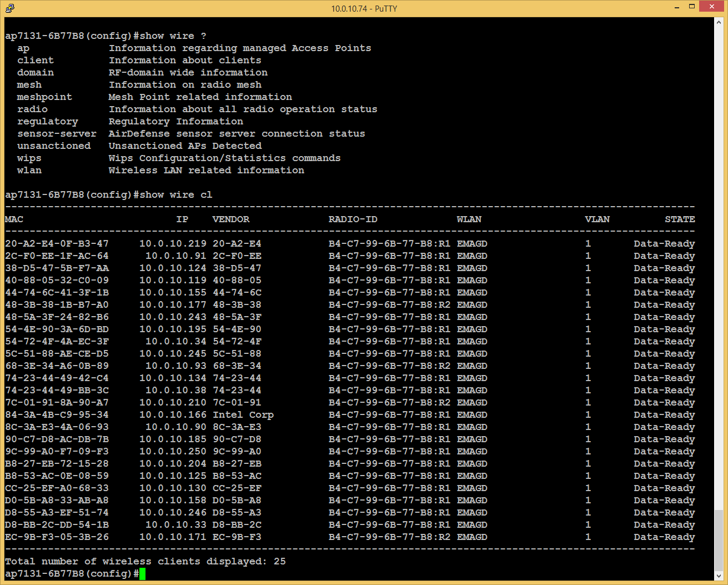Click vendor prefix 74-23-44 in the 10.0.10.38 row

[x=237, y=391]
